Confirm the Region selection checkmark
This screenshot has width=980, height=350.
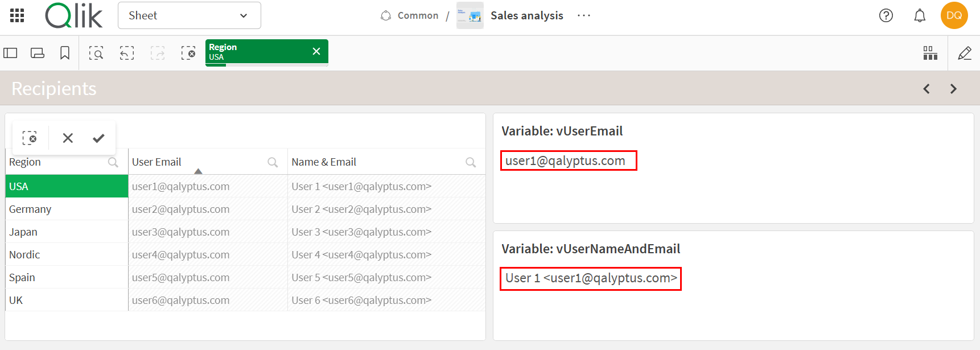tap(98, 138)
